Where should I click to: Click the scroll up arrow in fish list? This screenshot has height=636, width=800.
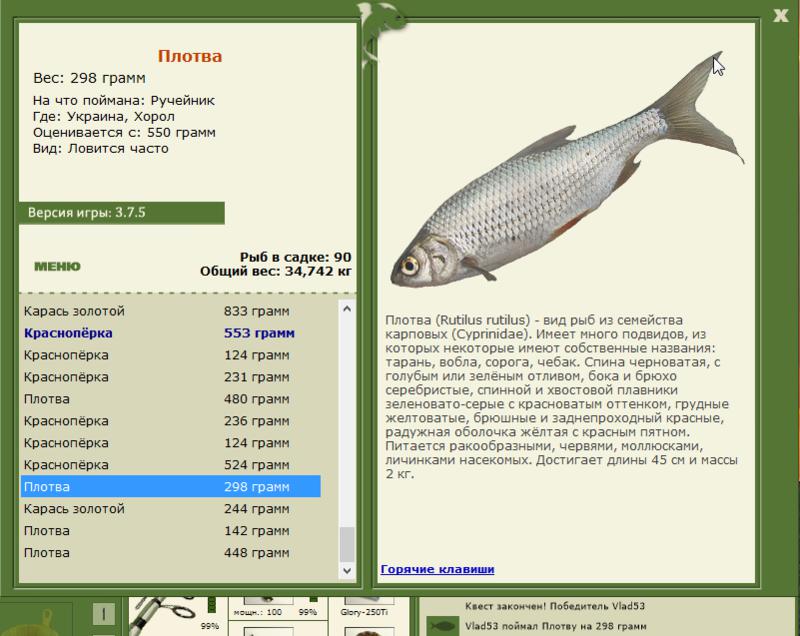tap(347, 309)
